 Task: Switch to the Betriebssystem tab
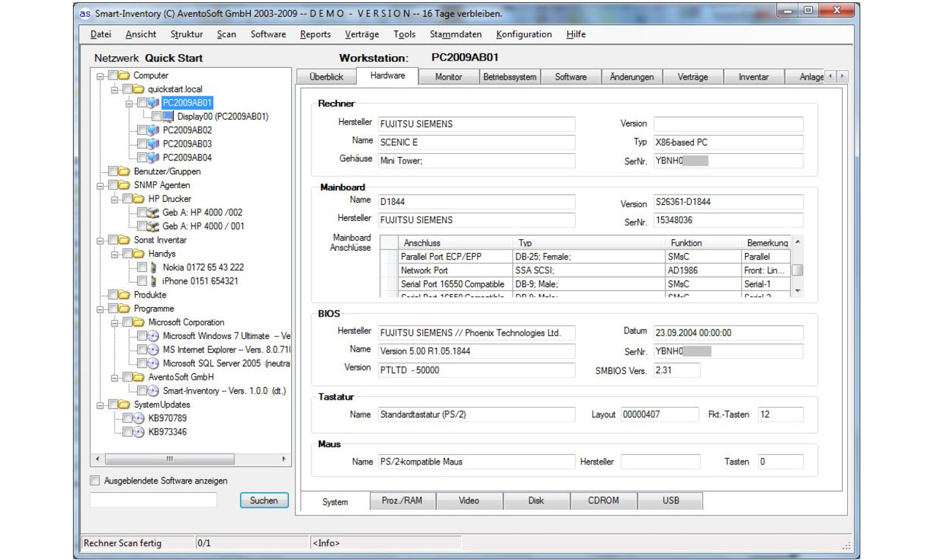[x=509, y=77]
